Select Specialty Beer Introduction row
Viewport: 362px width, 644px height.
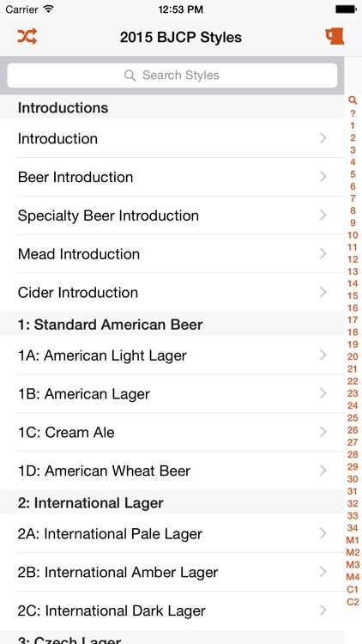pyautogui.click(x=172, y=216)
